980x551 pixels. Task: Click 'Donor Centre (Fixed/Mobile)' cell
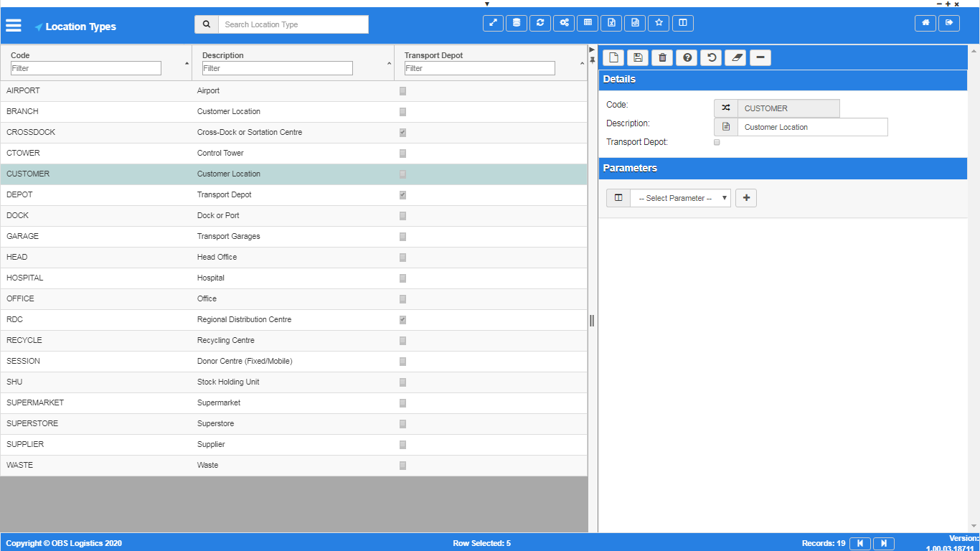click(245, 362)
